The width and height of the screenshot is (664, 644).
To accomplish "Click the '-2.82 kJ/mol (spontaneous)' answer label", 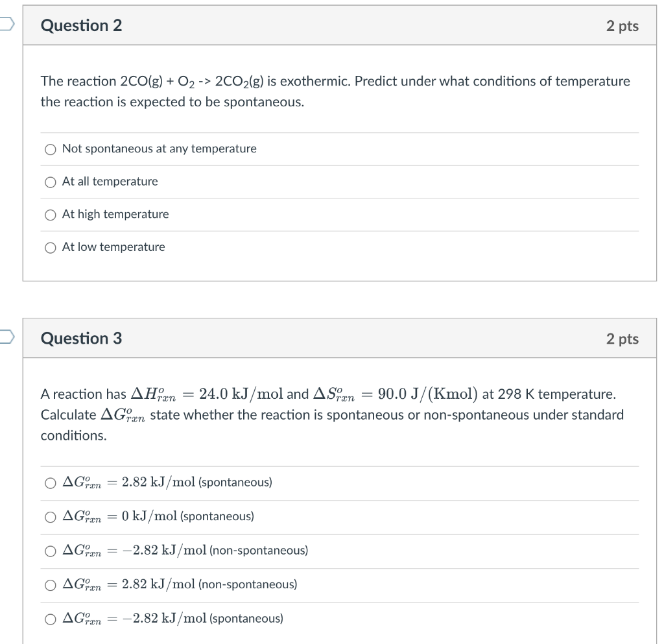I will pos(172,618).
